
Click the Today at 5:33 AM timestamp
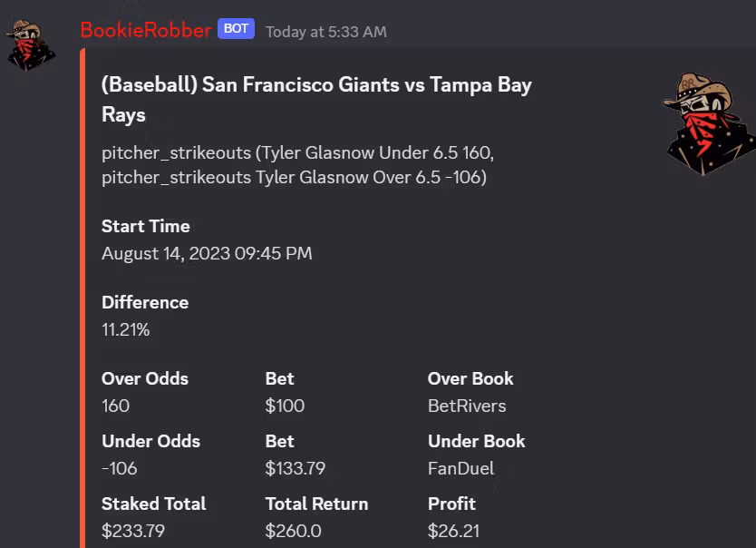(x=325, y=32)
